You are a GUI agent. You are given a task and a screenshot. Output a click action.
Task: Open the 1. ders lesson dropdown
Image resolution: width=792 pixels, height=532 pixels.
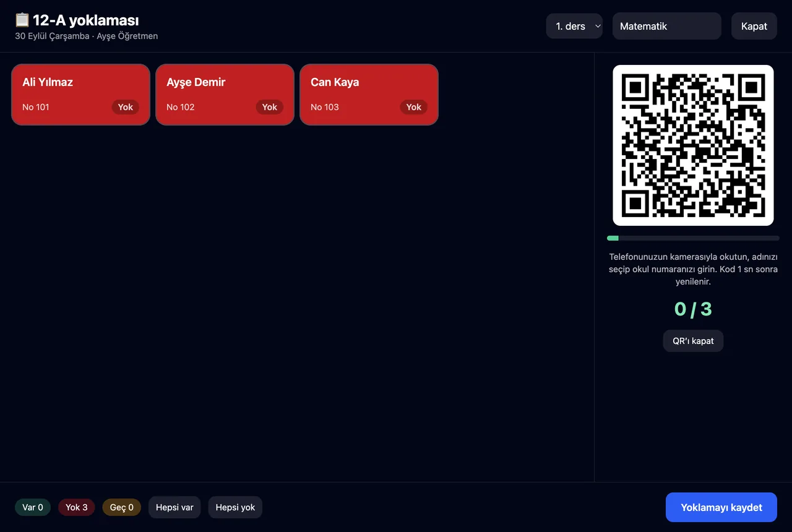coord(574,26)
